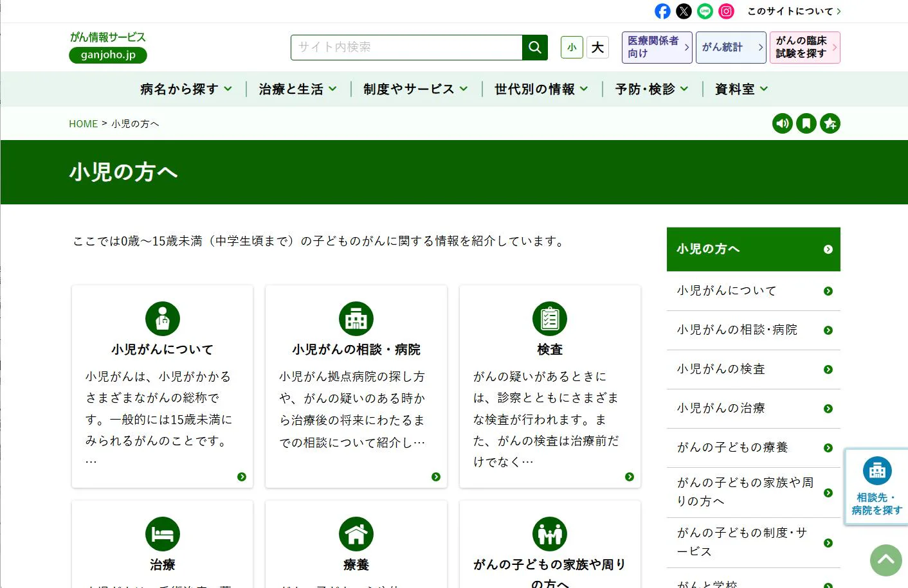This screenshot has width=908, height=588.
Task: Click the bookmark icon in breadcrumb bar
Action: coord(806,123)
